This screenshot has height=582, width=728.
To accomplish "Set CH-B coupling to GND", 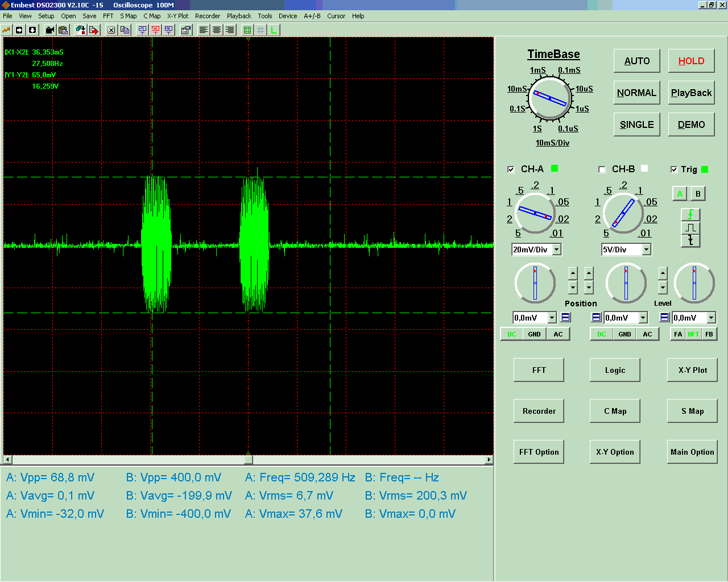I will pos(624,334).
